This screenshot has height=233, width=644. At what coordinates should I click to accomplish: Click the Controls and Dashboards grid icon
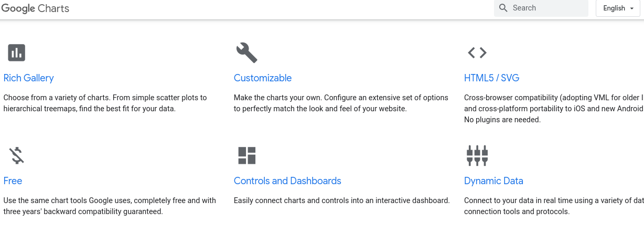(246, 155)
